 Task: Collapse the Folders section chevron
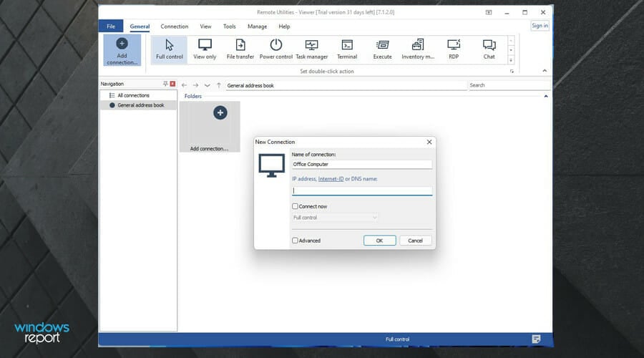546,96
